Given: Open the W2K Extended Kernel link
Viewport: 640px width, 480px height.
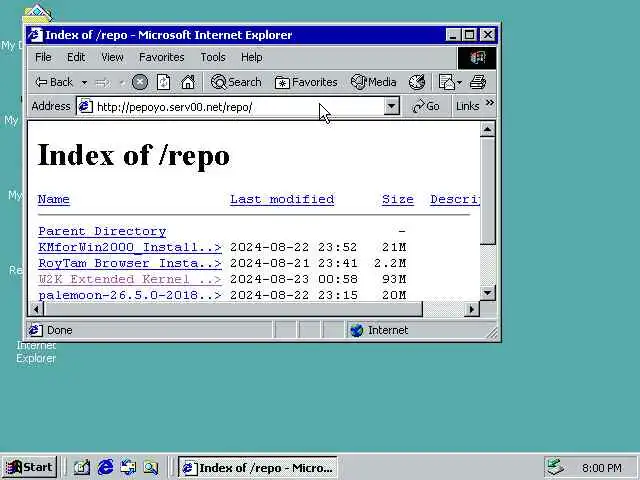Looking at the screenshot, I should pyautogui.click(x=130, y=279).
